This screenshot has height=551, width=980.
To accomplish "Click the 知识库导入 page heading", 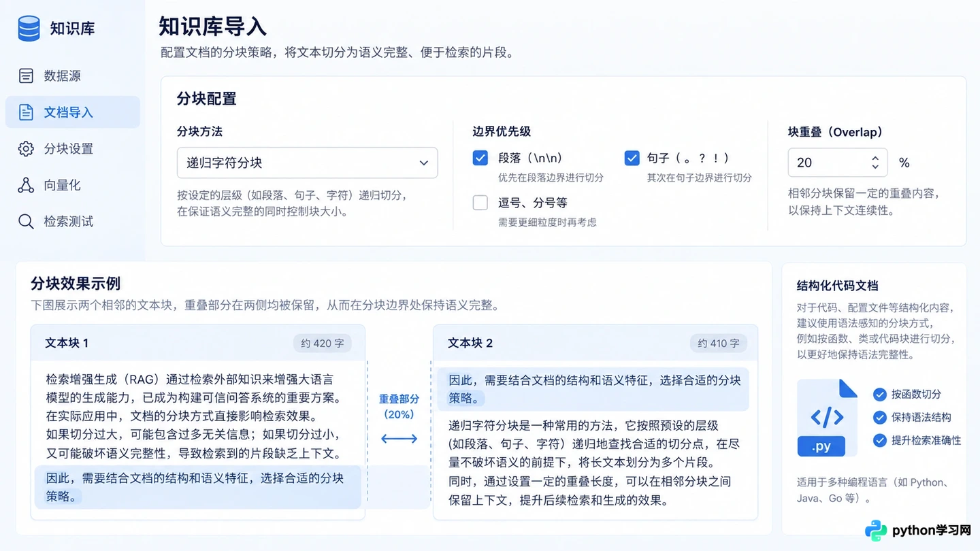I will [x=212, y=26].
